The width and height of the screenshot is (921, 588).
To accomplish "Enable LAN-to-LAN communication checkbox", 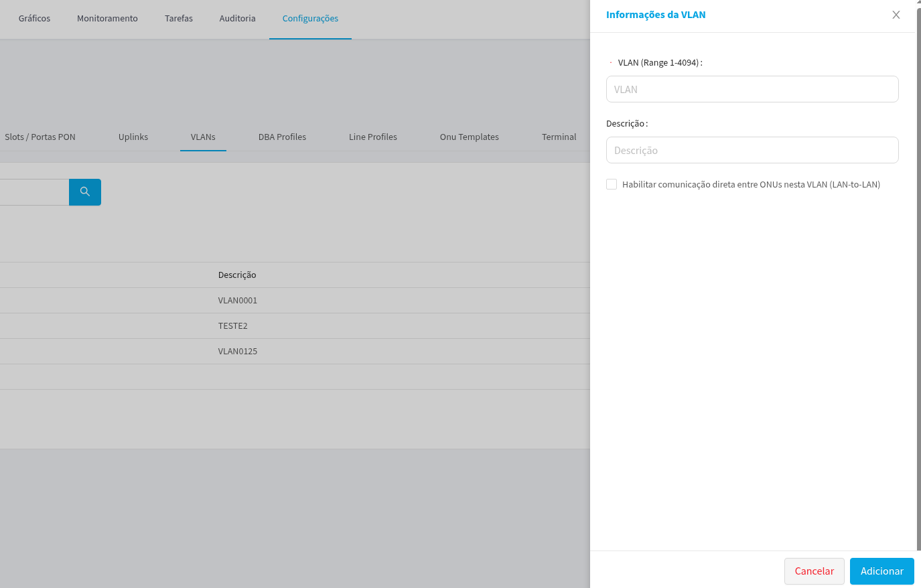I will click(x=612, y=184).
